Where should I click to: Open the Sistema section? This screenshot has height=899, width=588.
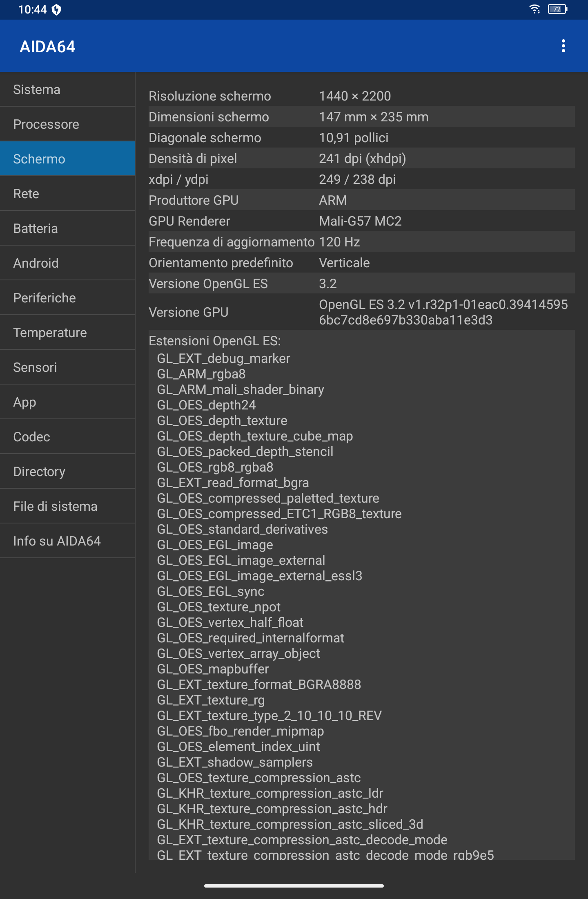pyautogui.click(x=67, y=89)
